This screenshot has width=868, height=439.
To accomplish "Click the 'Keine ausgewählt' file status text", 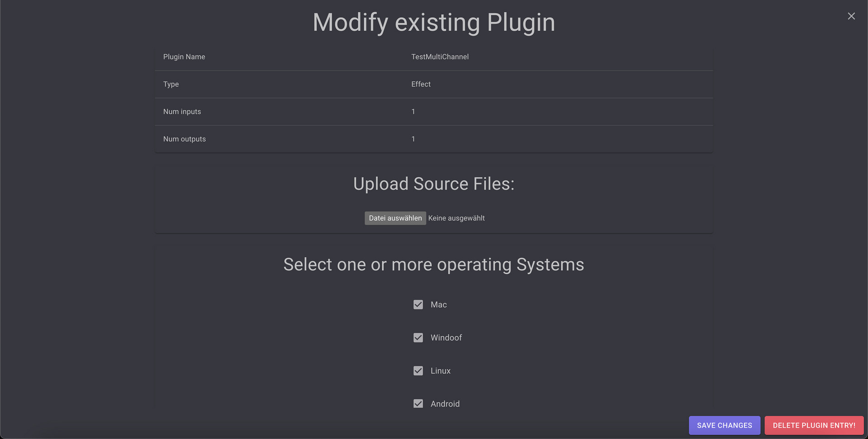I will pos(456,218).
